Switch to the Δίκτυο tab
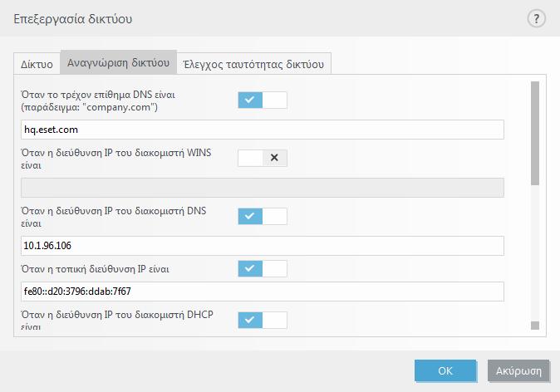Screen dimensions: 560x392 point(37,64)
